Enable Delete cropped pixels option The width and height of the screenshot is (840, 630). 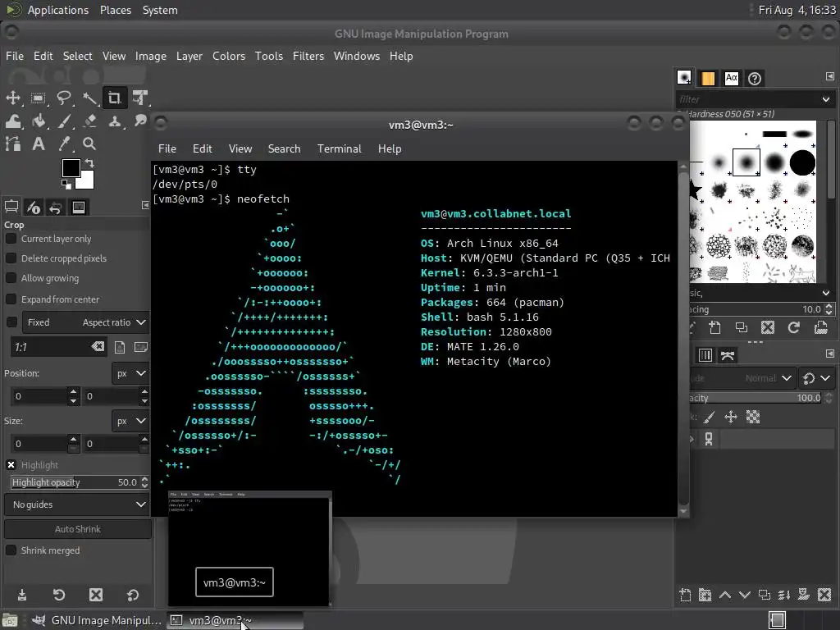[x=11, y=258]
